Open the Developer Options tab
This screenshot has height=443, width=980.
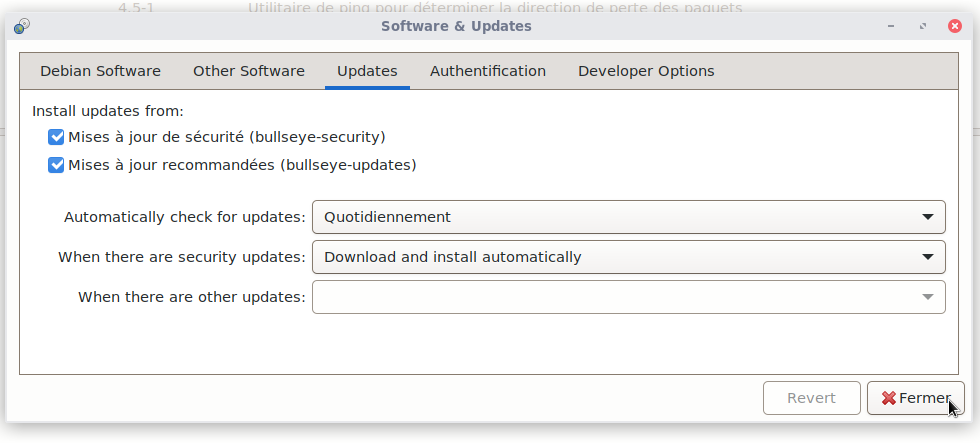pos(645,71)
